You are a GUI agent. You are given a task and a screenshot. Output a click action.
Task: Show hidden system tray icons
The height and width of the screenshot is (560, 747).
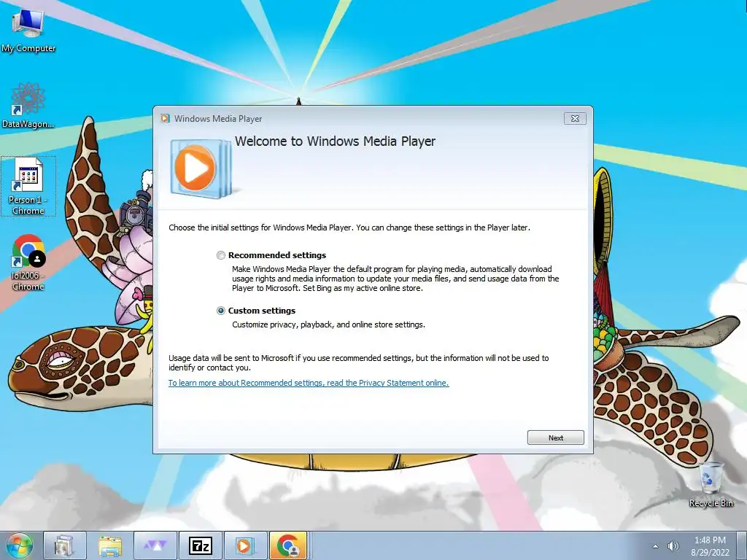tap(656, 546)
